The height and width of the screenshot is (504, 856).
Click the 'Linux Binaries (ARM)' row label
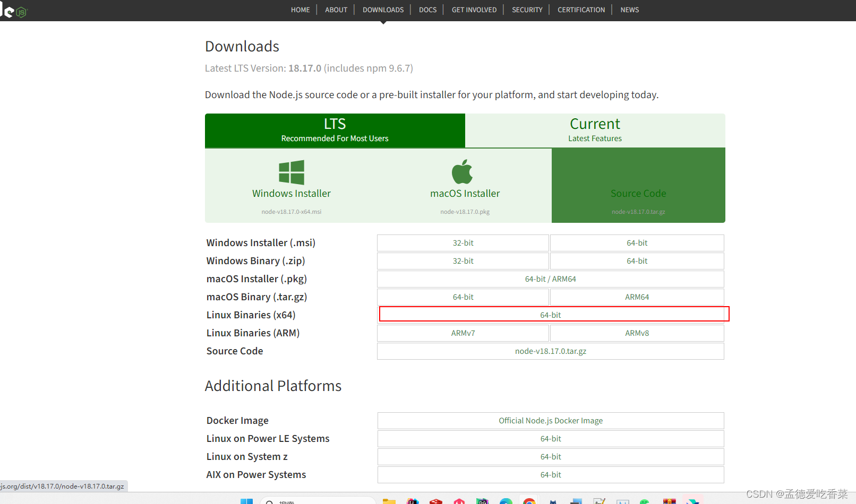click(x=253, y=333)
